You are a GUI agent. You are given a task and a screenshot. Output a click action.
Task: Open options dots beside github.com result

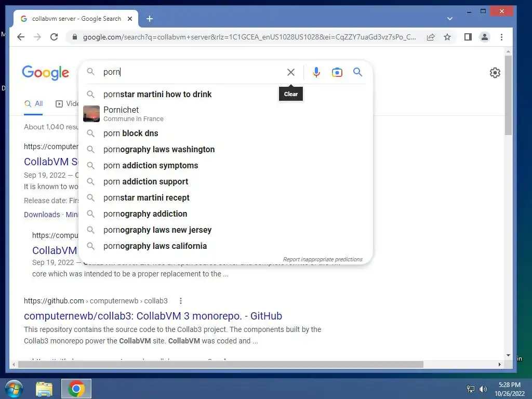coord(180,301)
